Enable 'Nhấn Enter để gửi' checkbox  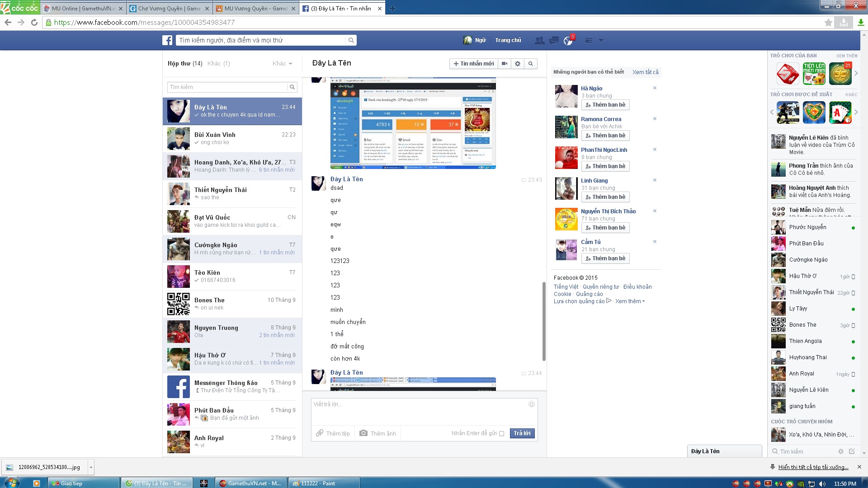[x=501, y=434]
